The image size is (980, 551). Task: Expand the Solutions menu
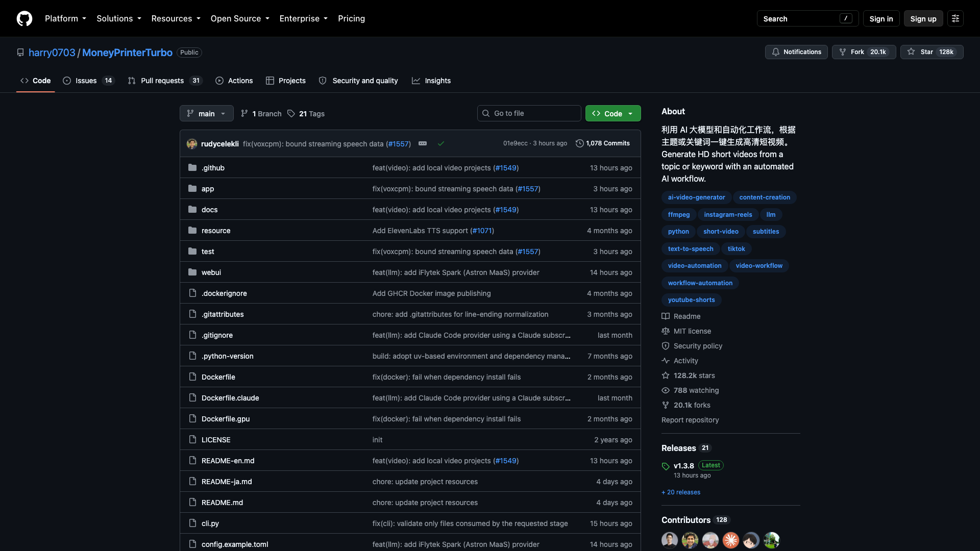tap(119, 18)
